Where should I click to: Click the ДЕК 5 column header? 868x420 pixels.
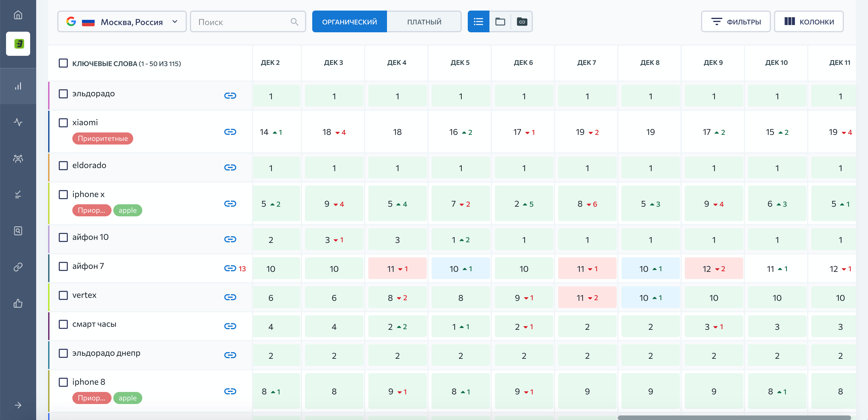click(x=460, y=63)
